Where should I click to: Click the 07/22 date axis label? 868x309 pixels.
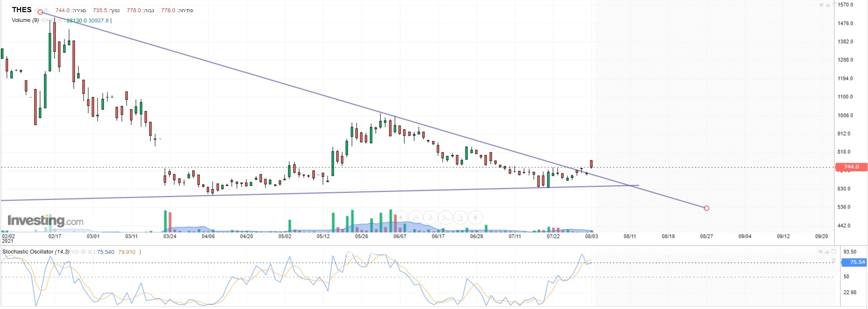(553, 236)
